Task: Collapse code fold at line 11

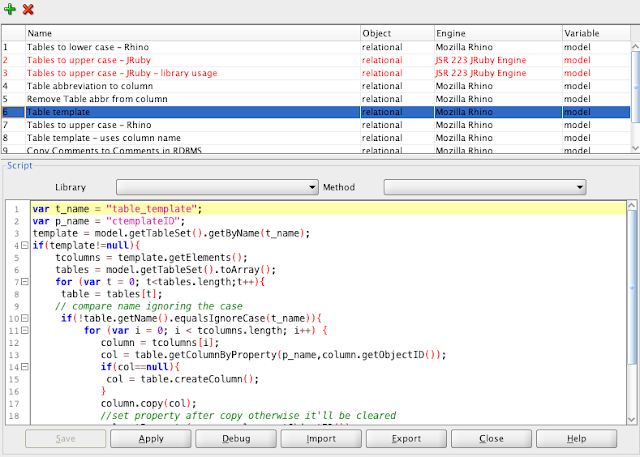Action: pos(24,330)
